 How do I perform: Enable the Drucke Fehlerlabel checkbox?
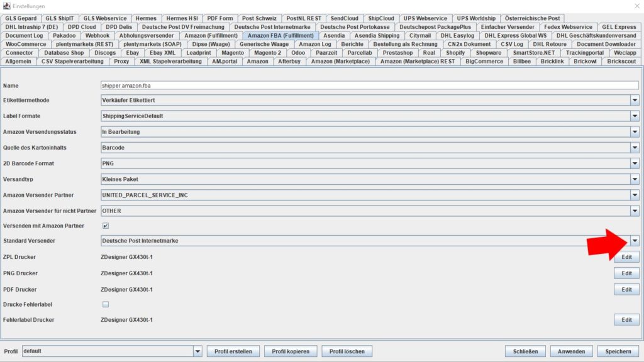click(106, 305)
